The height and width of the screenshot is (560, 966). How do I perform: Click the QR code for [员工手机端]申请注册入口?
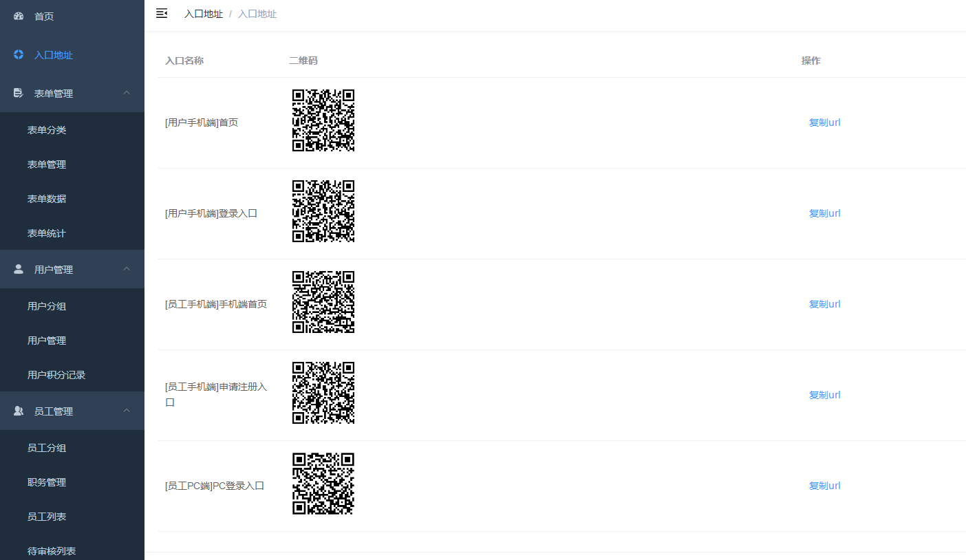pos(323,393)
